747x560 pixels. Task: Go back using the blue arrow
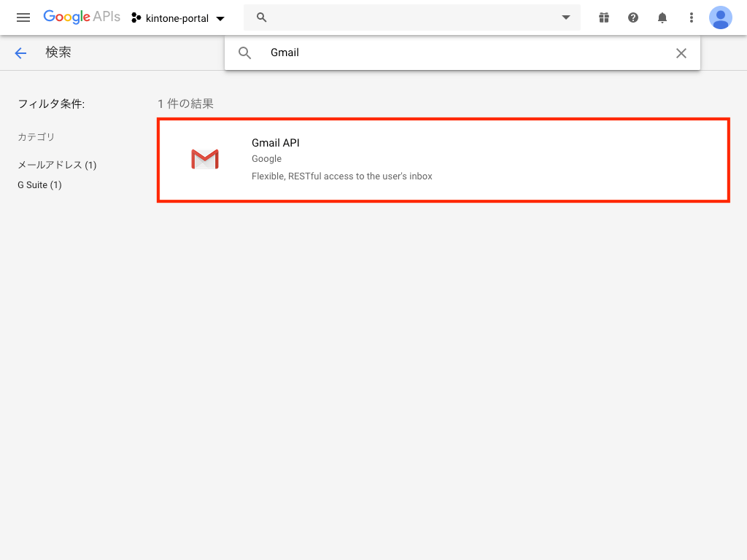click(20, 52)
